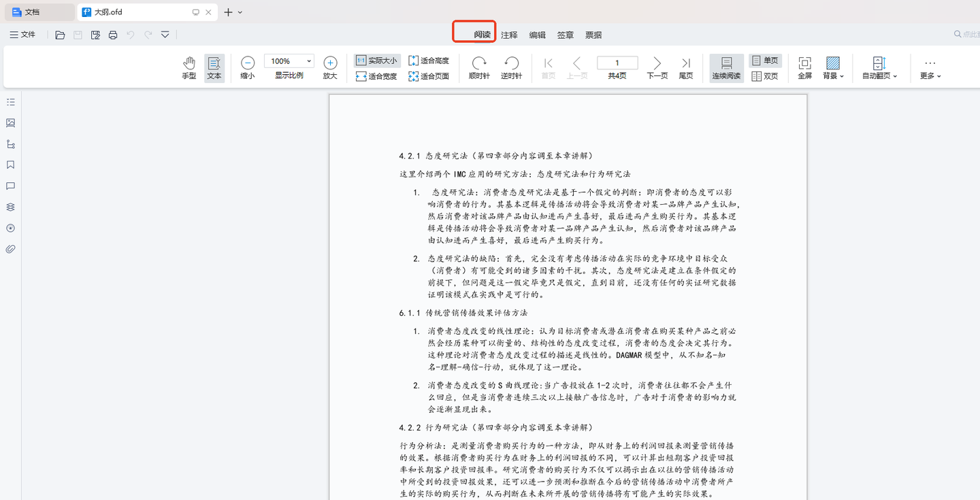Select the hand tool 手型
Image resolution: width=980 pixels, height=500 pixels.
(x=189, y=67)
